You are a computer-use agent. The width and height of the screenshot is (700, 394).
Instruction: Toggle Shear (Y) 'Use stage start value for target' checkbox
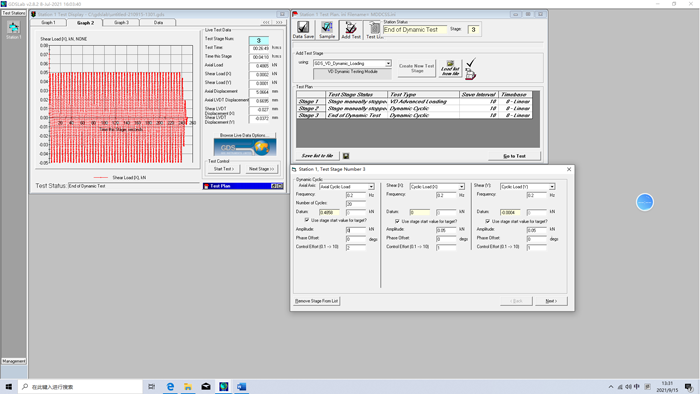[x=488, y=221]
